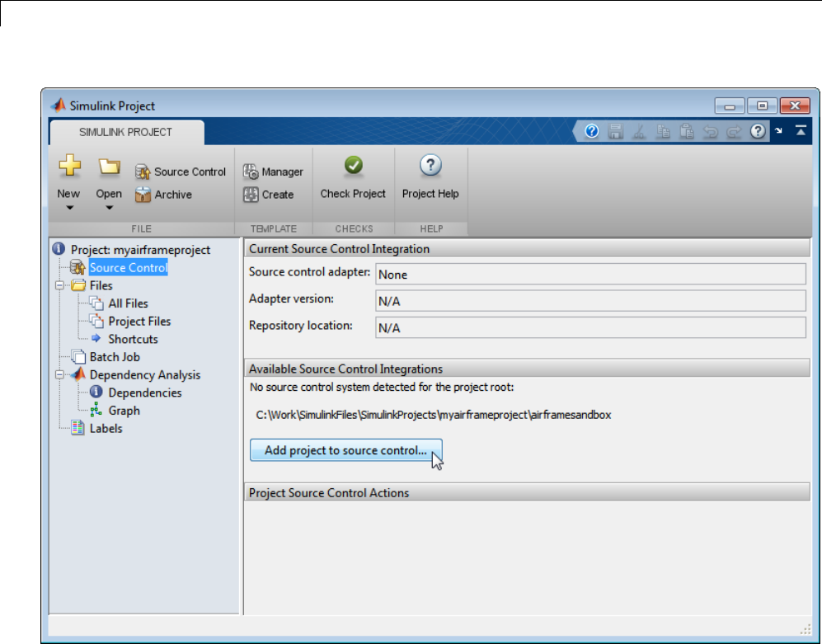
Task: Open Project Help
Action: 430,178
